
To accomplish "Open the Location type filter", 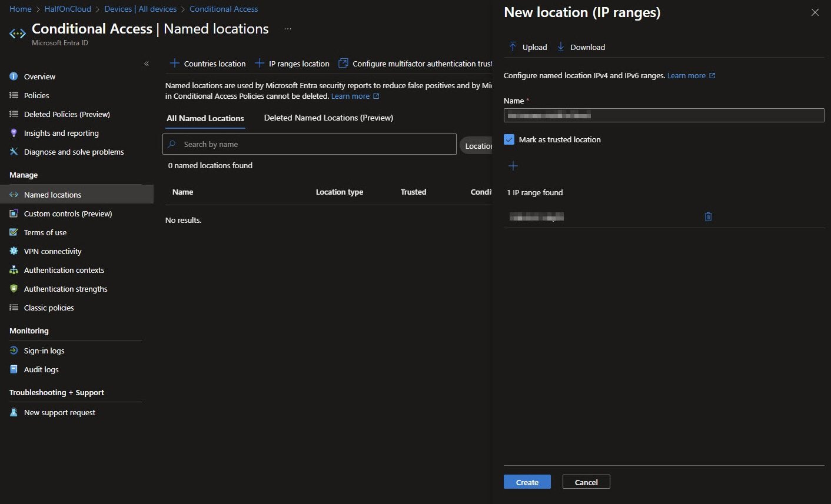I will tap(477, 146).
